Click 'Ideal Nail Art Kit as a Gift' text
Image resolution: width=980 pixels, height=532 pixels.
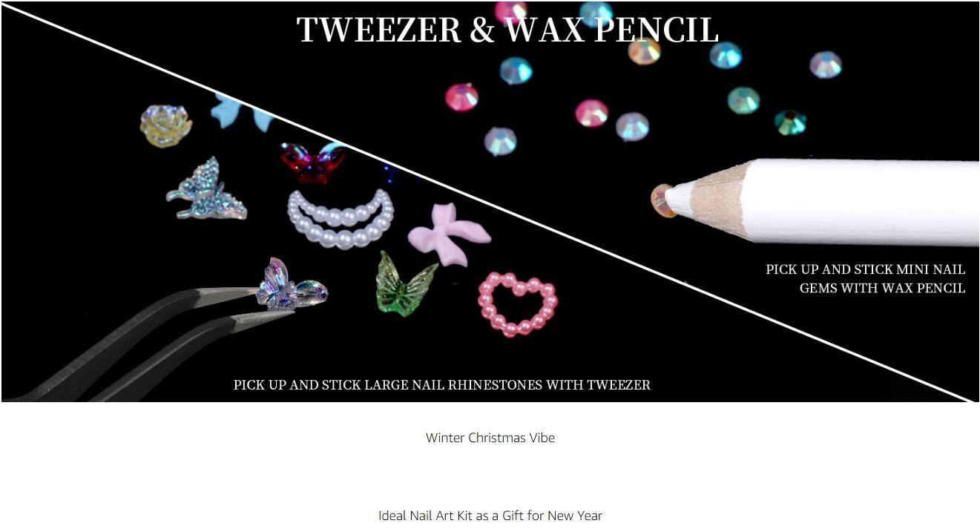pos(450,516)
